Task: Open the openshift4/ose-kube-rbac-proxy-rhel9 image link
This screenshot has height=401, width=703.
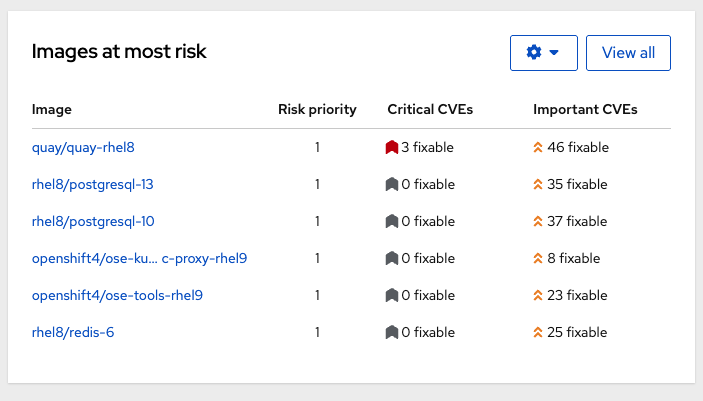Action: [139, 258]
